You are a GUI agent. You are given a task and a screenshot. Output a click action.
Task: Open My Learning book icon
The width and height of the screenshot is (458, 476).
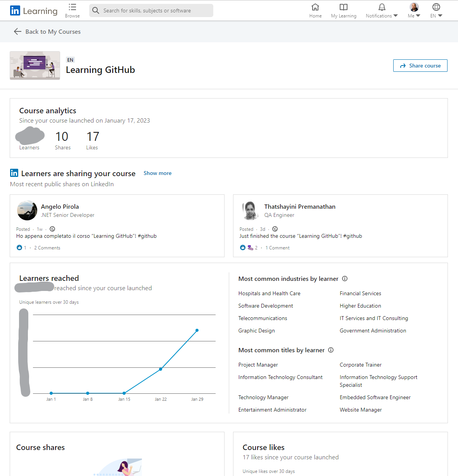(x=344, y=7)
